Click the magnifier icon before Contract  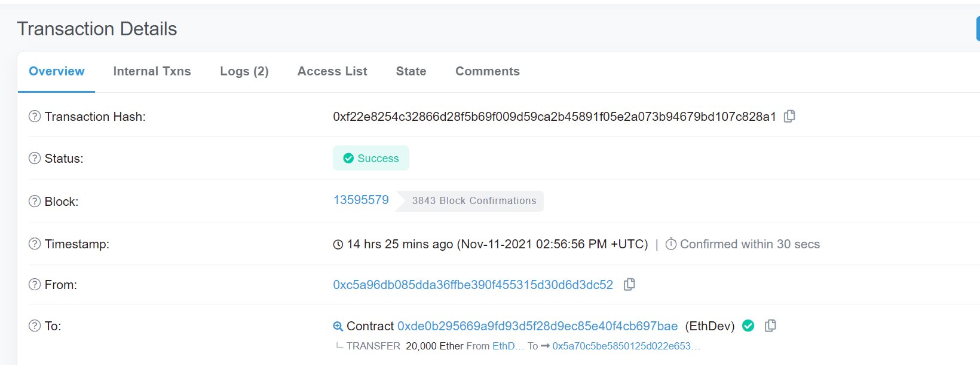coord(338,326)
